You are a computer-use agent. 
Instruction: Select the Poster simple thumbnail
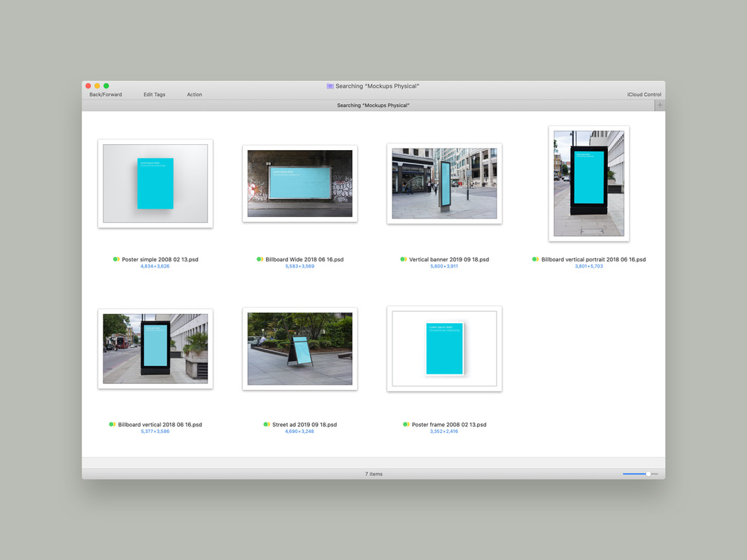[155, 183]
